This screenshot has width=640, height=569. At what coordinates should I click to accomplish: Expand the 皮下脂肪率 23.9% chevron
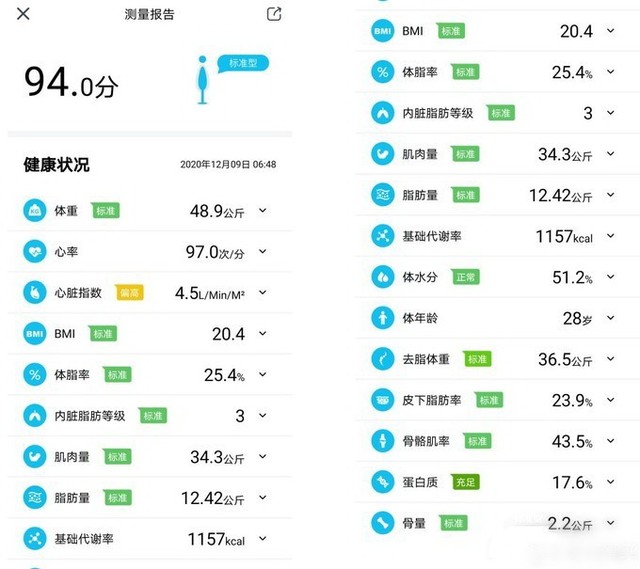tap(611, 400)
